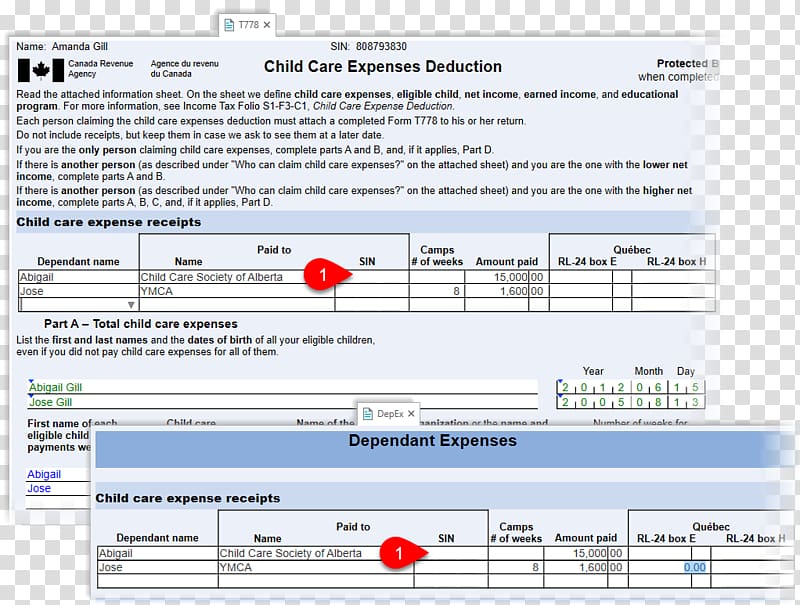Select the Jose dependant cell in the T778 receipts table
Image resolution: width=800 pixels, height=605 pixels.
(x=79, y=291)
